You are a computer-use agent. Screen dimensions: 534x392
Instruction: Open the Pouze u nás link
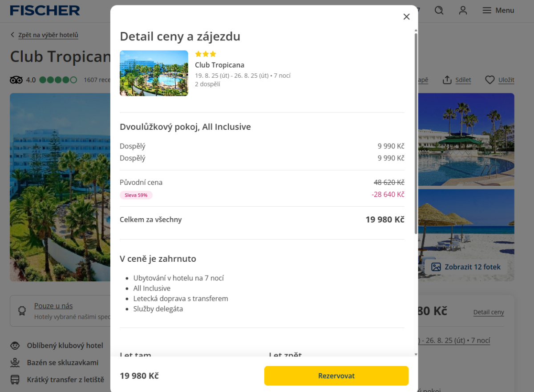click(x=53, y=306)
